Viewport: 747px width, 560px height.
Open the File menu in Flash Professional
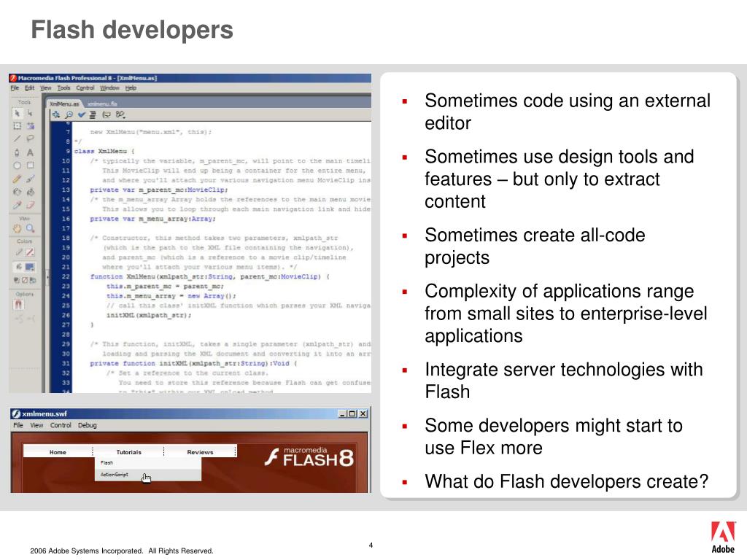point(15,88)
